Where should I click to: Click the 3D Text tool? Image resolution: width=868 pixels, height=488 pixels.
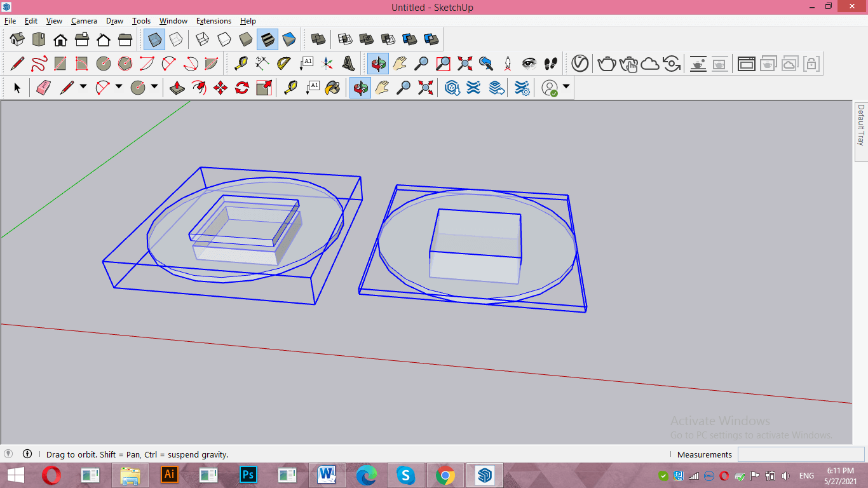[x=348, y=64]
